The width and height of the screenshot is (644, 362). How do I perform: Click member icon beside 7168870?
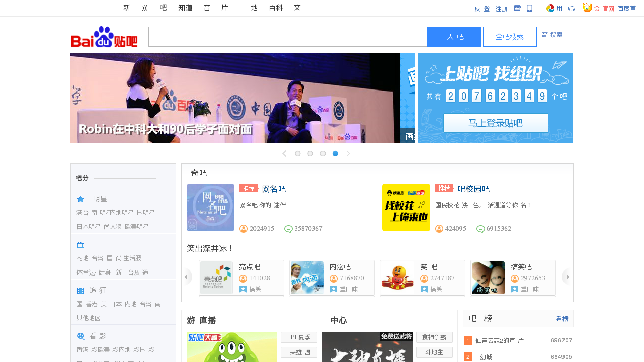(334, 278)
